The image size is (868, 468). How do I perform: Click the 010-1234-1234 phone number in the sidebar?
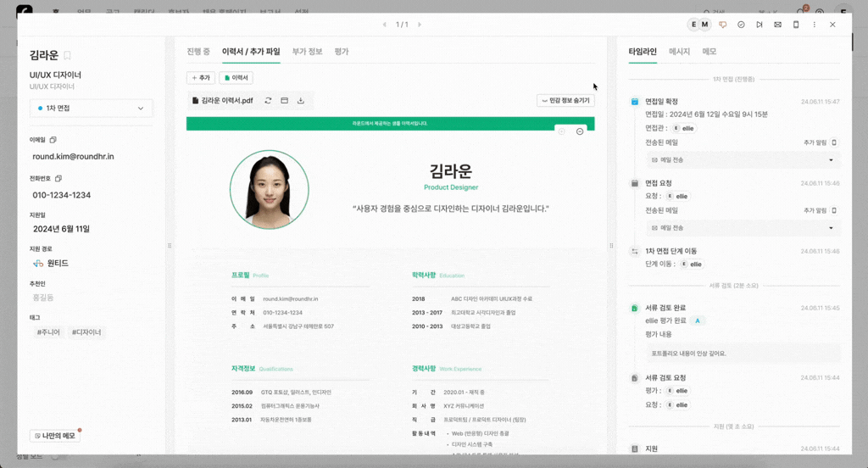[61, 196]
